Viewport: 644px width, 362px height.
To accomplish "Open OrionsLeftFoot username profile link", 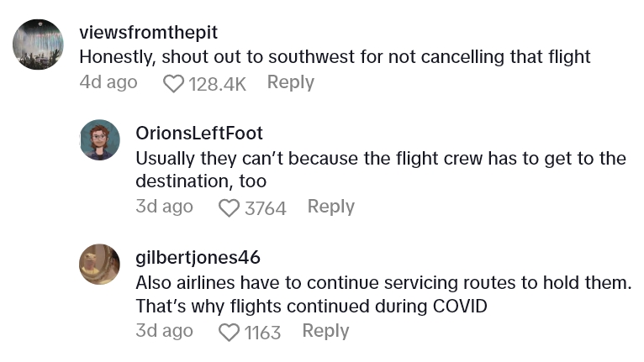I will [x=199, y=133].
